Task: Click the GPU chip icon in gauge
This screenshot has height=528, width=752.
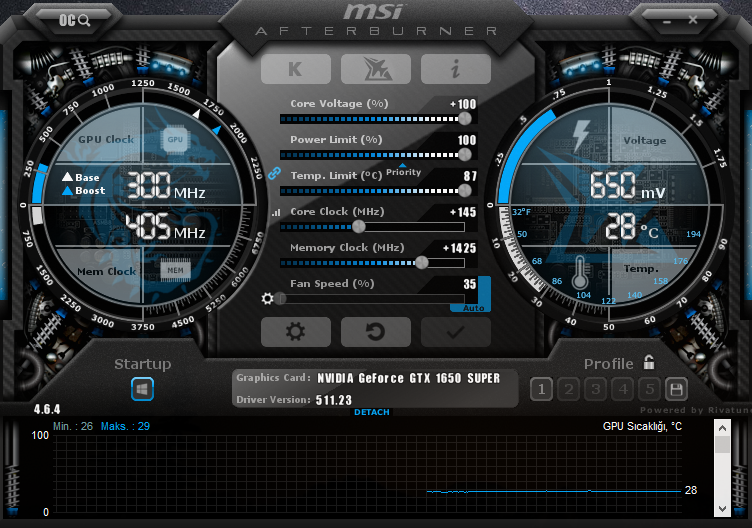Action: click(175, 140)
